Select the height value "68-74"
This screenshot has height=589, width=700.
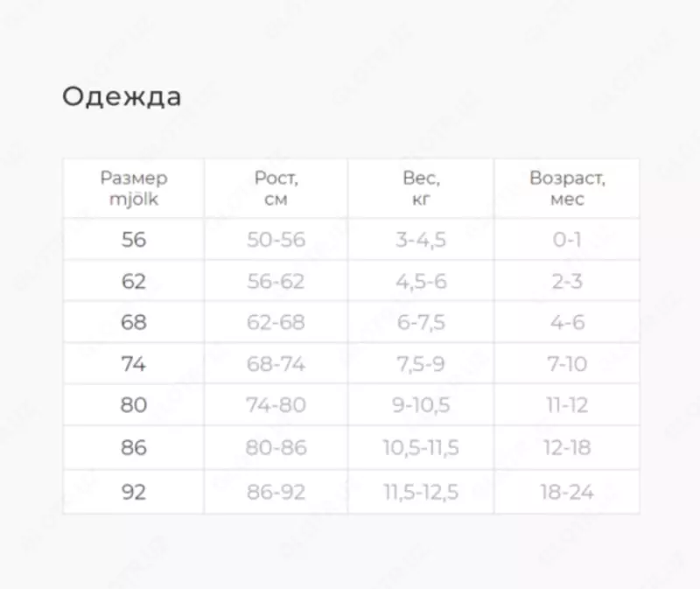276,364
